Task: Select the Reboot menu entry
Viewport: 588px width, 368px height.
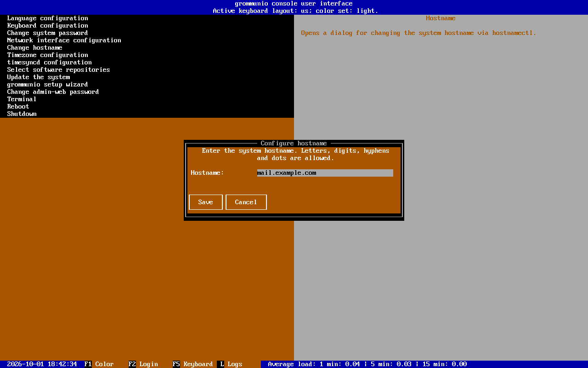Action: coord(18,107)
